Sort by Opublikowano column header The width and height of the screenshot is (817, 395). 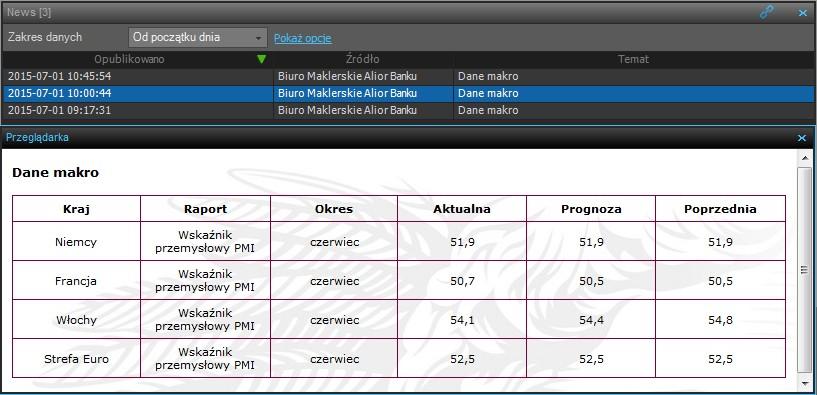129,59
